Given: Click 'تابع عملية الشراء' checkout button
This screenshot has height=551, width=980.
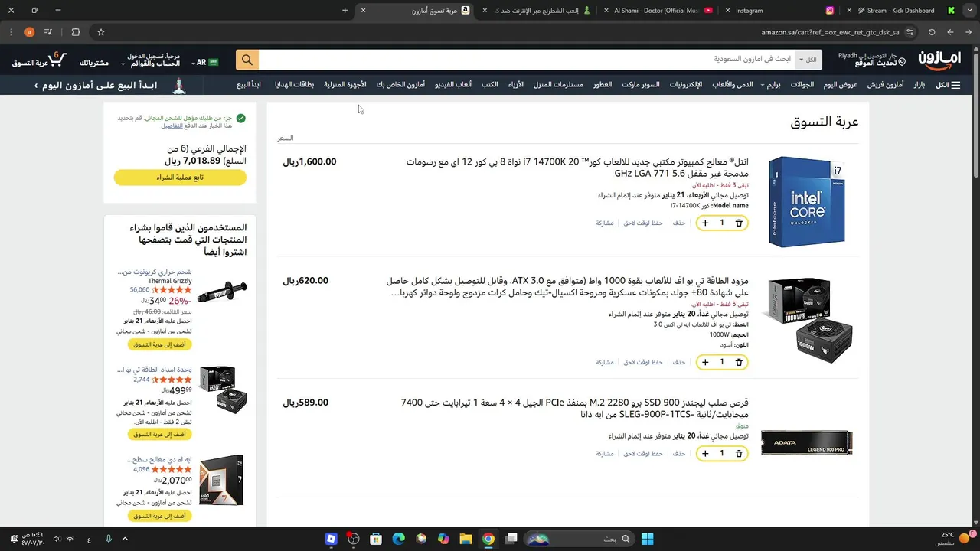Looking at the screenshot, I should click(180, 178).
